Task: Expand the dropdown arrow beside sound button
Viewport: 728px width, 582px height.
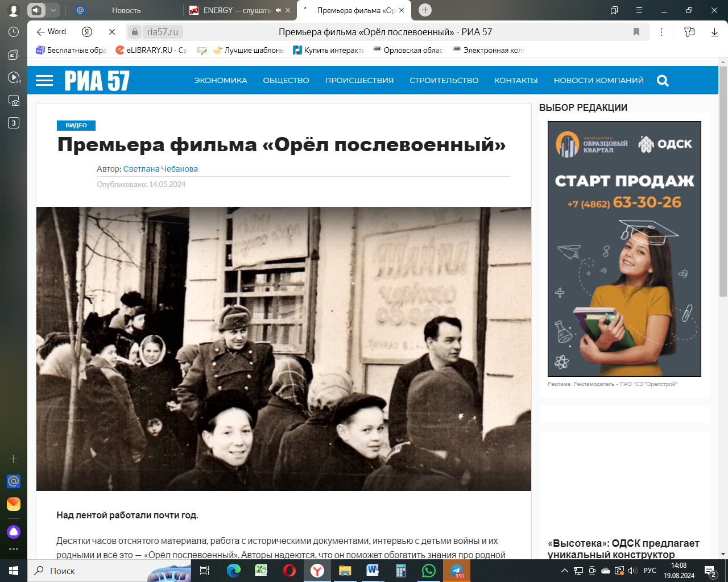Action: coord(53,10)
